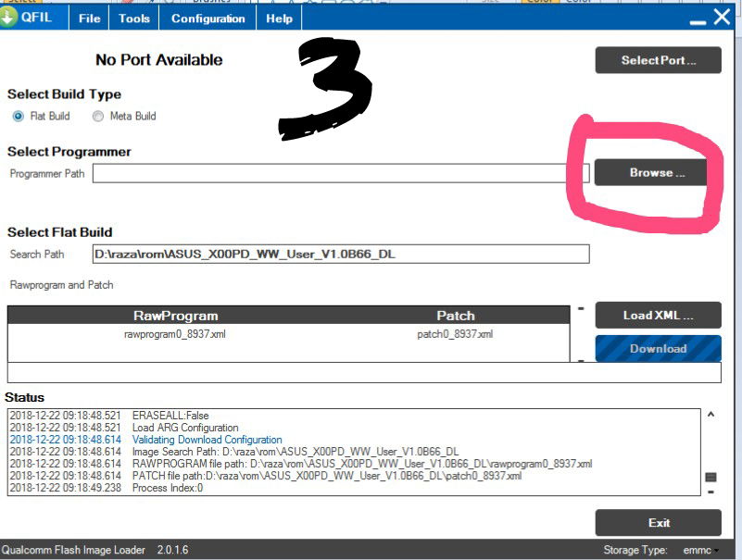Click the RawProgram column header

coord(176,316)
